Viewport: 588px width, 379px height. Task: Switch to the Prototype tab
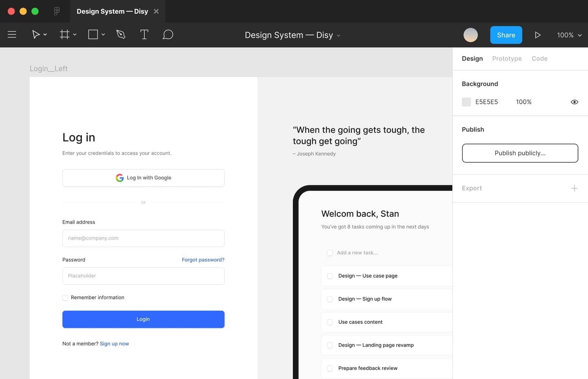(507, 58)
